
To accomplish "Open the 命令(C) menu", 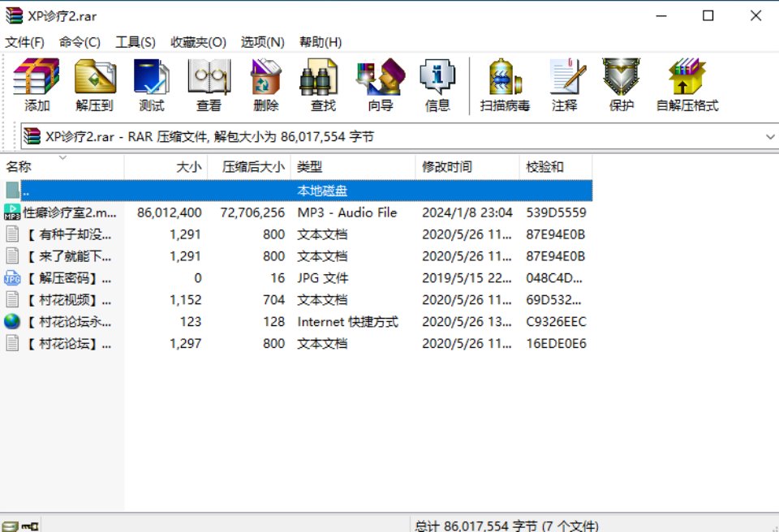I will [x=80, y=42].
